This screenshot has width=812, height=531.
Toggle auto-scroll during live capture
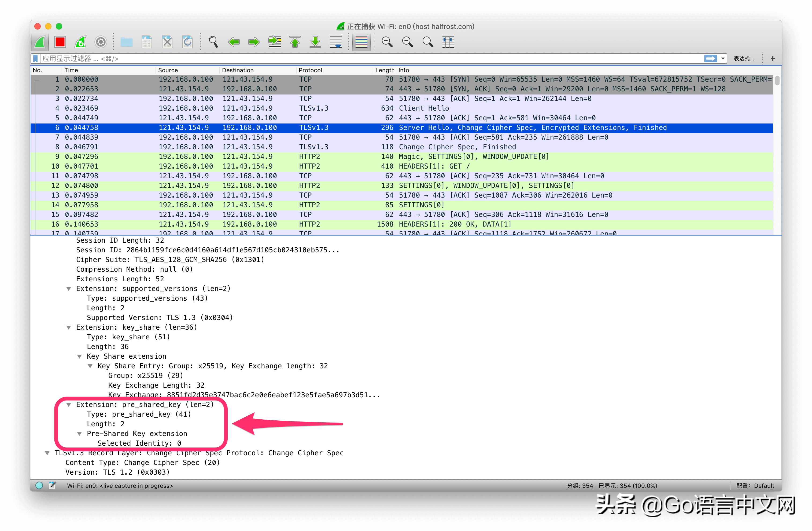coord(336,42)
